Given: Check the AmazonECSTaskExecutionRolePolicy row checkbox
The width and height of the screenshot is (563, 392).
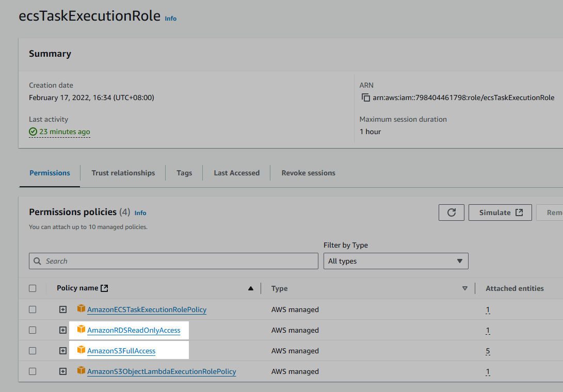Looking at the screenshot, I should coord(33,309).
